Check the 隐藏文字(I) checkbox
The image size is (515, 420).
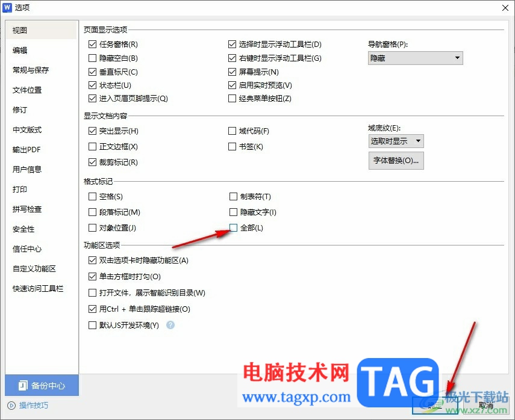[x=233, y=212]
